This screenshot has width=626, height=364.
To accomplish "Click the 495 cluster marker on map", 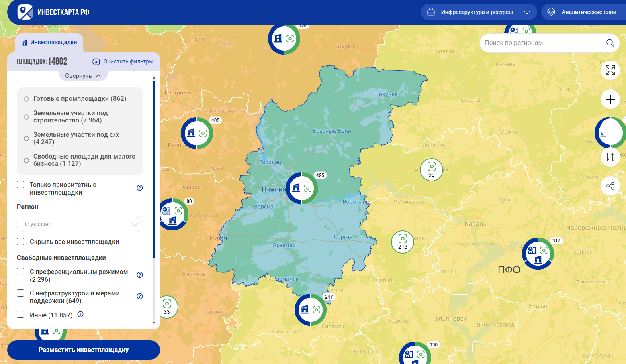I will point(302,188).
